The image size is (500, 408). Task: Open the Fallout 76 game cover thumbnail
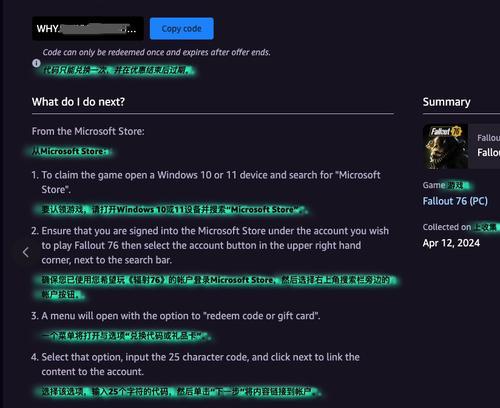[445, 146]
